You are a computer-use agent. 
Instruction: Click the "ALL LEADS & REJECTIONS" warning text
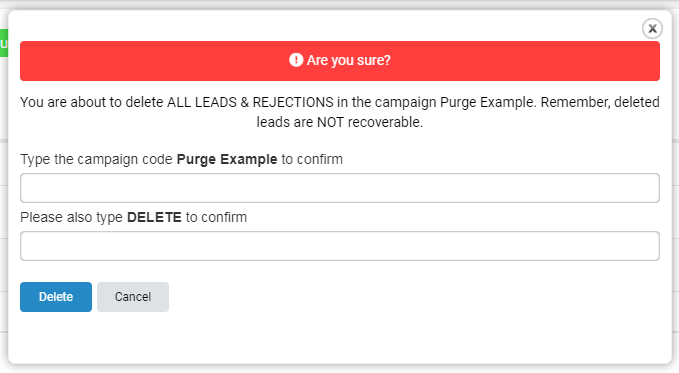(x=250, y=102)
